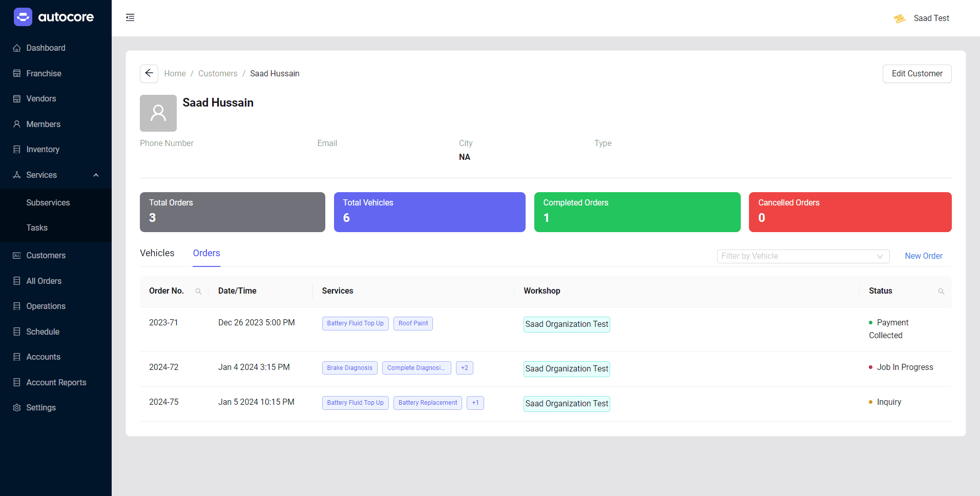
Task: Click the Saad Organization Test workshop for order 2023-71
Action: click(567, 324)
